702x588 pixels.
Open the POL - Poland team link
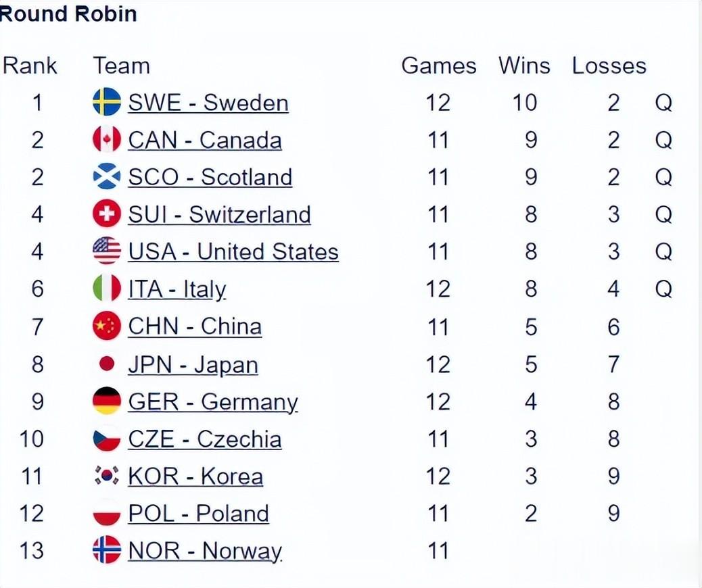199,514
